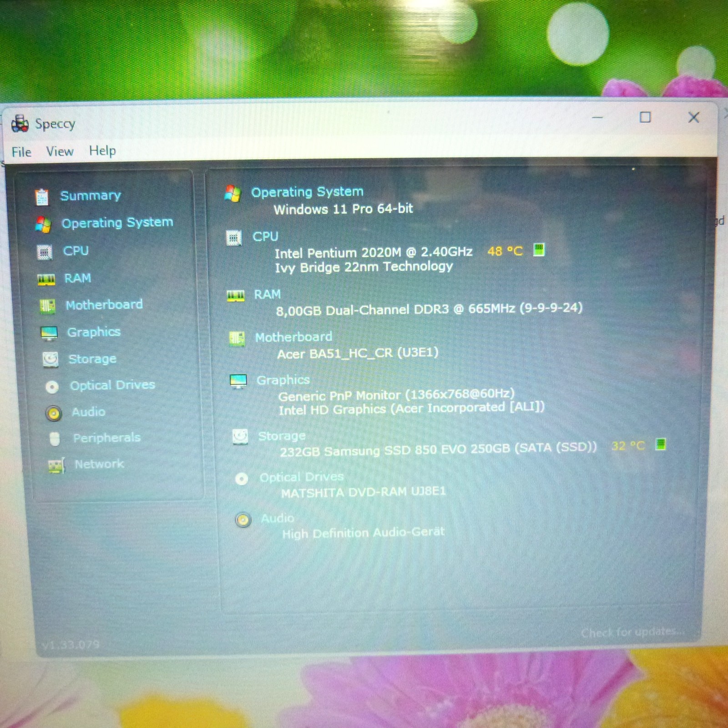The height and width of the screenshot is (728, 728).
Task: Click the v1.33.079 version label
Action: pos(71,645)
